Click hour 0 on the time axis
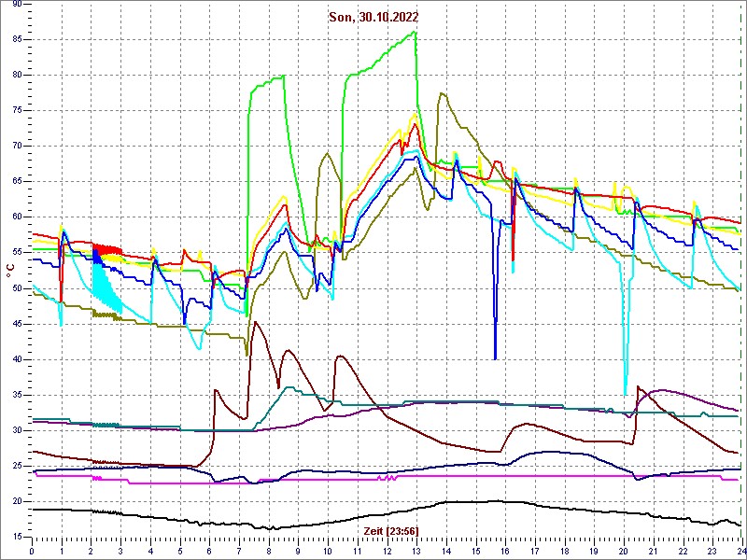Viewport: 747px width, 560px height. tap(32, 551)
